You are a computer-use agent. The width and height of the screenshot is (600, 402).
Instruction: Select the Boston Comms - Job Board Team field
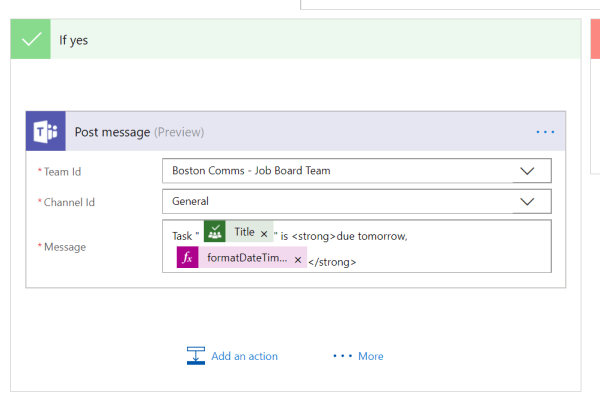click(340, 171)
